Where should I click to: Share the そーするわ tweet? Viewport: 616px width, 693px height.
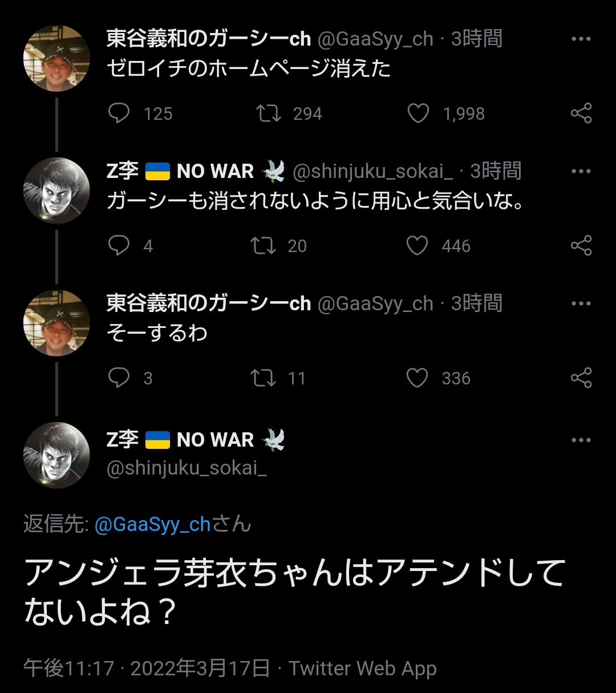point(581,378)
